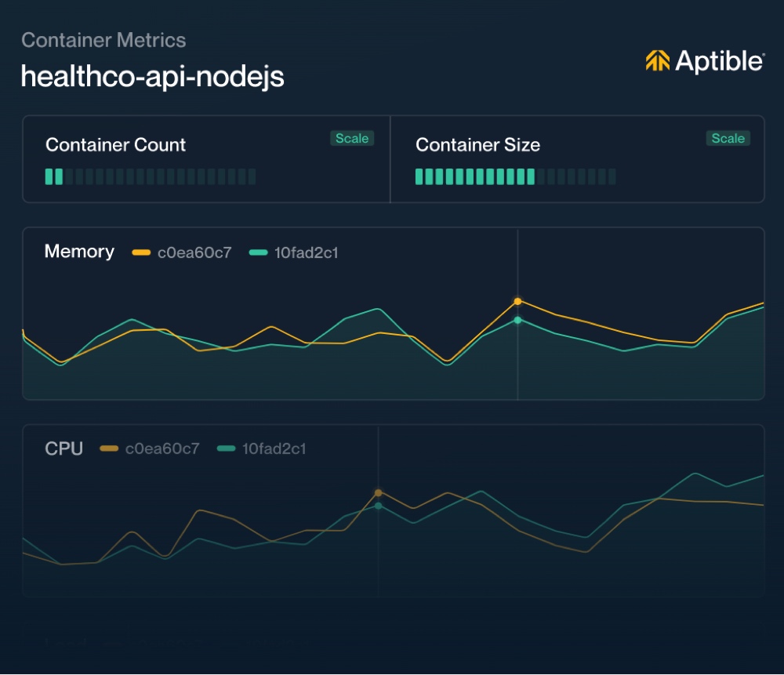Click the Container Size label
The height and width of the screenshot is (675, 784).
(478, 145)
